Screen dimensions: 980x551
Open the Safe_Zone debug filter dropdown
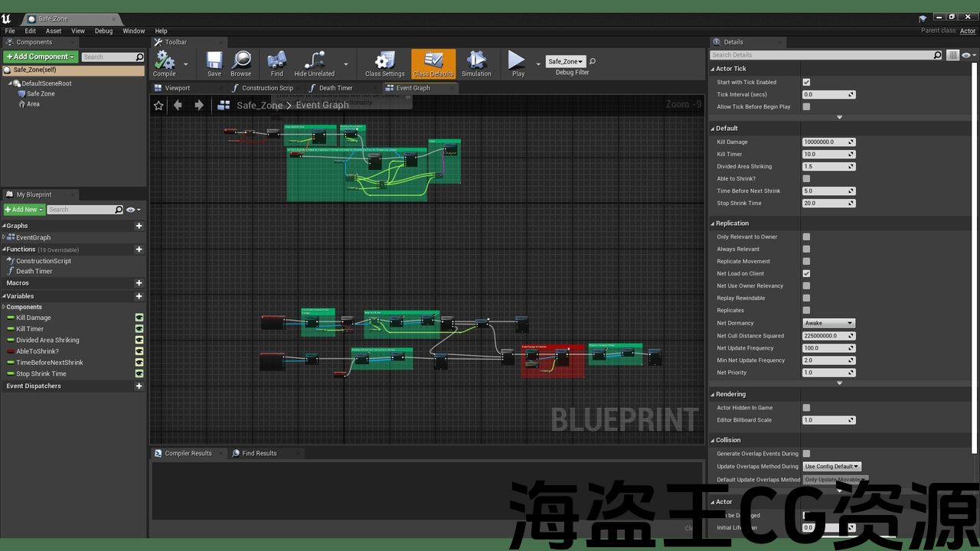click(x=566, y=61)
